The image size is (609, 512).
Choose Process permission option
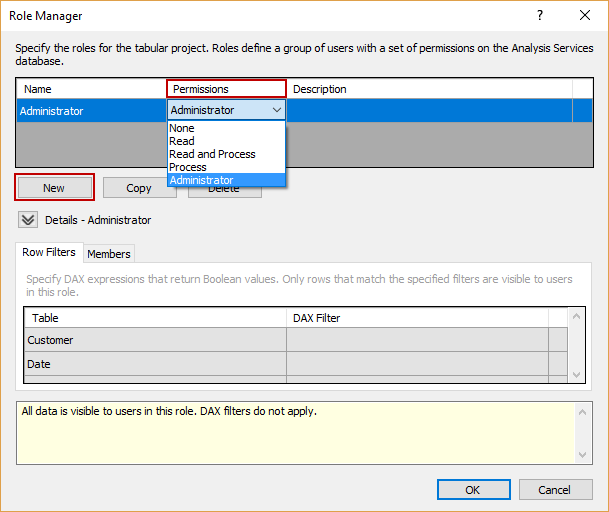click(x=188, y=167)
